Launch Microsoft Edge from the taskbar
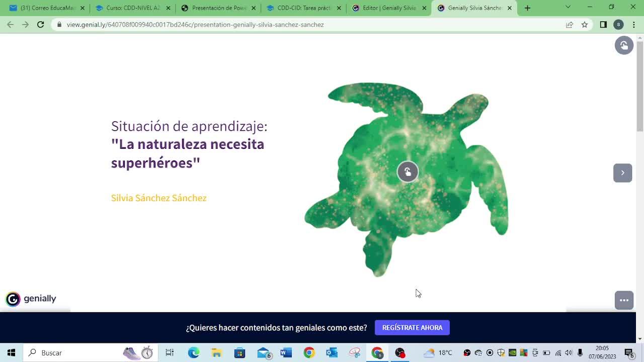Screen dimensions: 644x362 194,353
